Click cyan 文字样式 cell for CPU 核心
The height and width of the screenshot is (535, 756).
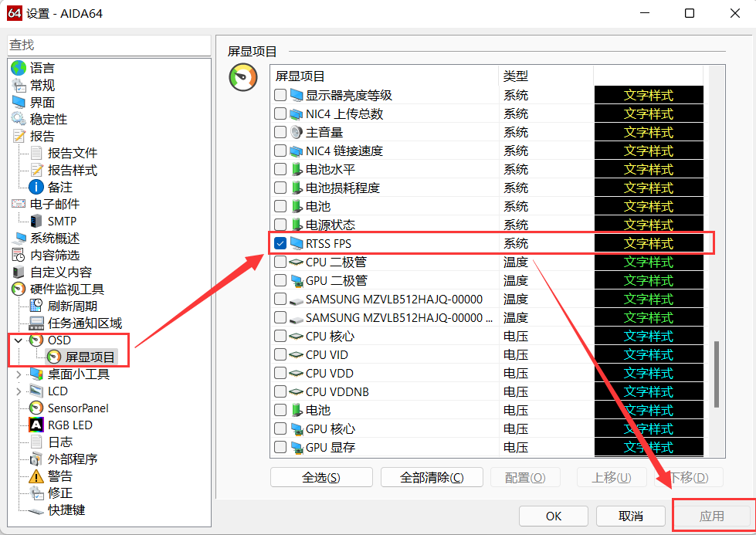coord(649,336)
